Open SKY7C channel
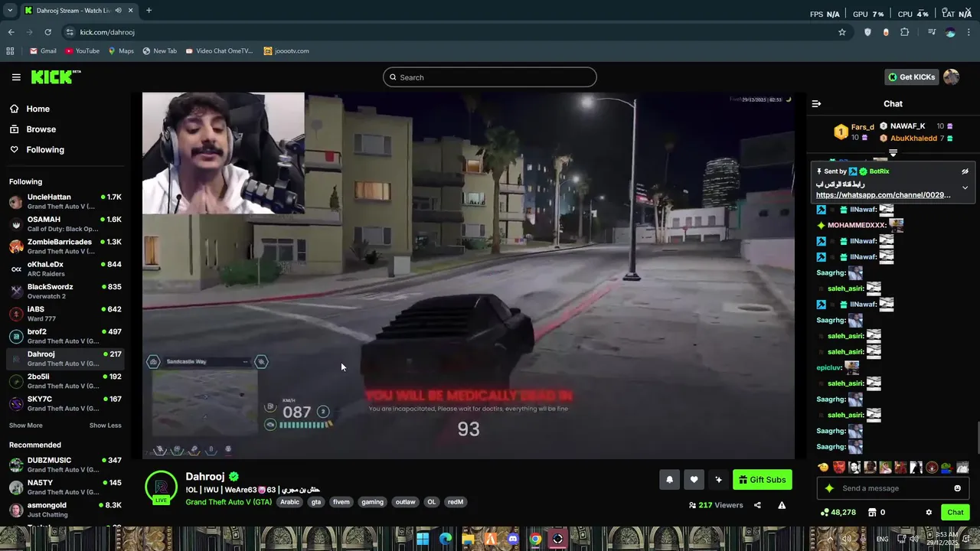980x551 pixels. click(x=65, y=403)
